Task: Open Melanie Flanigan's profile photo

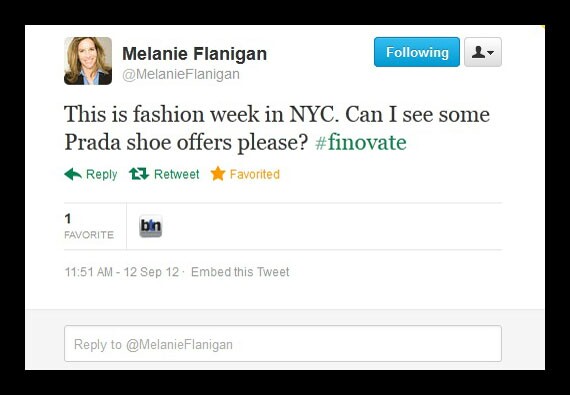Action: pyautogui.click(x=88, y=61)
